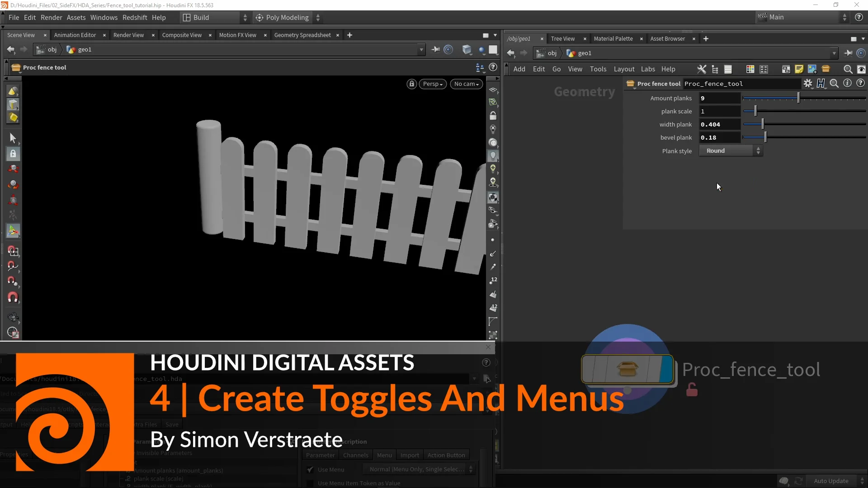This screenshot has height=488, width=868.
Task: Open the color palette icon in the network editor
Action: pos(751,69)
